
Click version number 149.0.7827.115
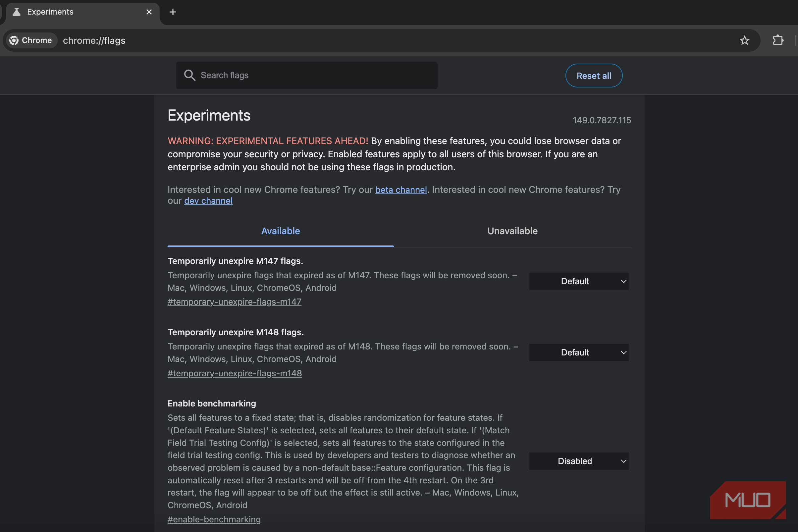point(602,121)
